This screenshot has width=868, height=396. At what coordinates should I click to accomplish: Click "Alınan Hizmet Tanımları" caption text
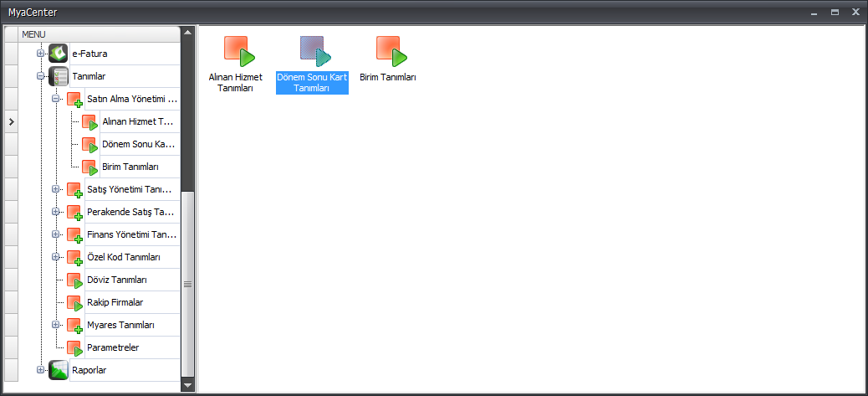235,83
